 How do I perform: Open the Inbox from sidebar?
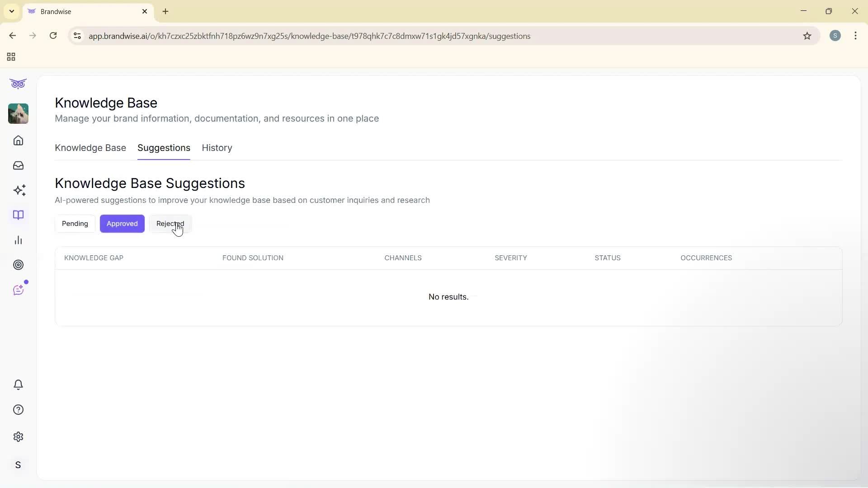click(x=18, y=165)
